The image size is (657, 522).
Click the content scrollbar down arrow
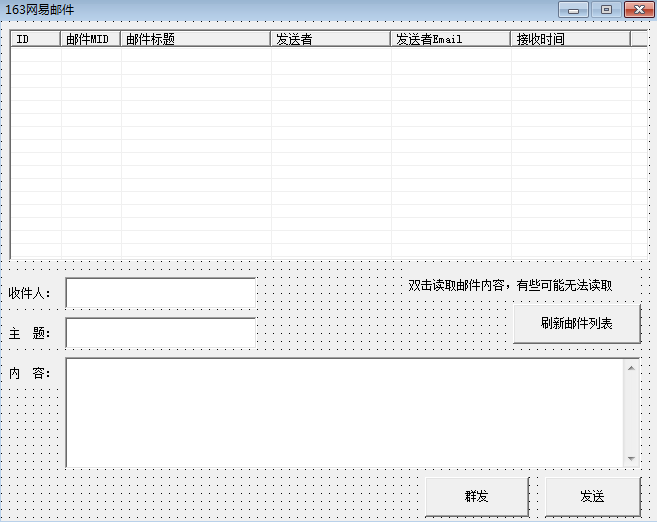click(x=631, y=459)
